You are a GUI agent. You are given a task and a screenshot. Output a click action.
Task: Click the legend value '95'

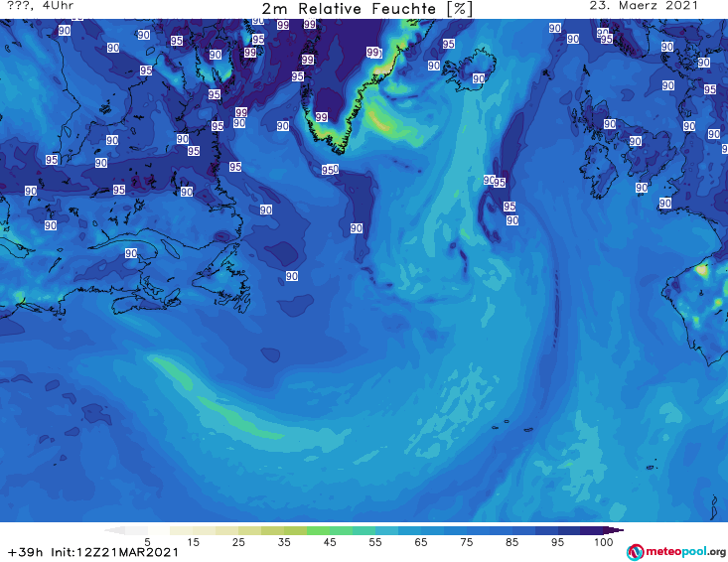tap(557, 542)
